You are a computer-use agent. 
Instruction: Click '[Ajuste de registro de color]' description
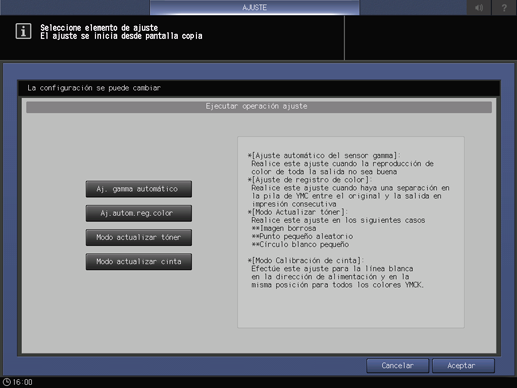(309, 180)
